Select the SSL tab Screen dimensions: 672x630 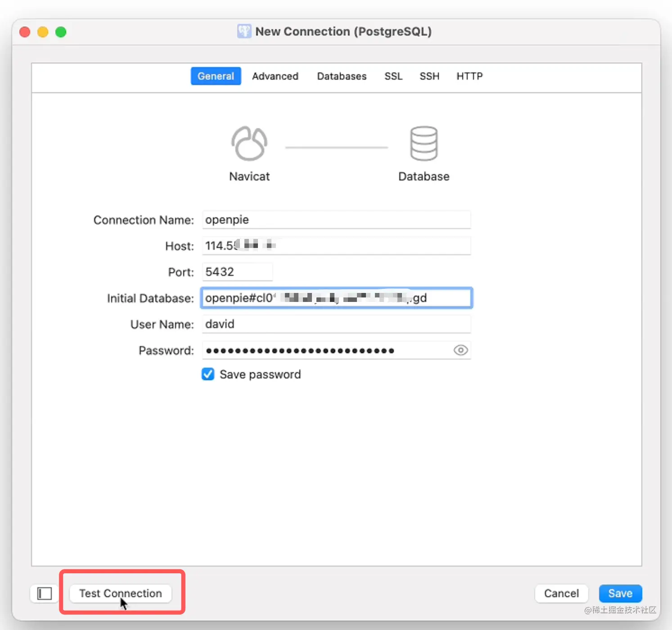[393, 76]
